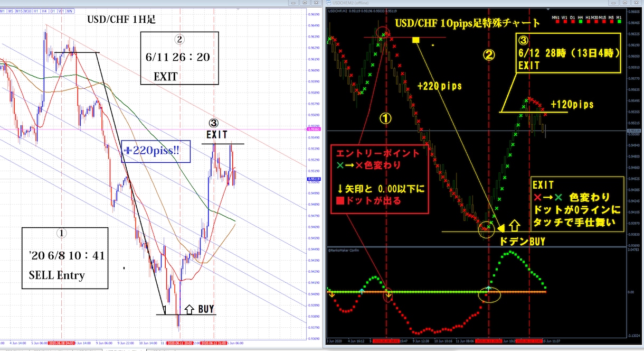Switch left chart to M1 timeframe

(3, 11)
